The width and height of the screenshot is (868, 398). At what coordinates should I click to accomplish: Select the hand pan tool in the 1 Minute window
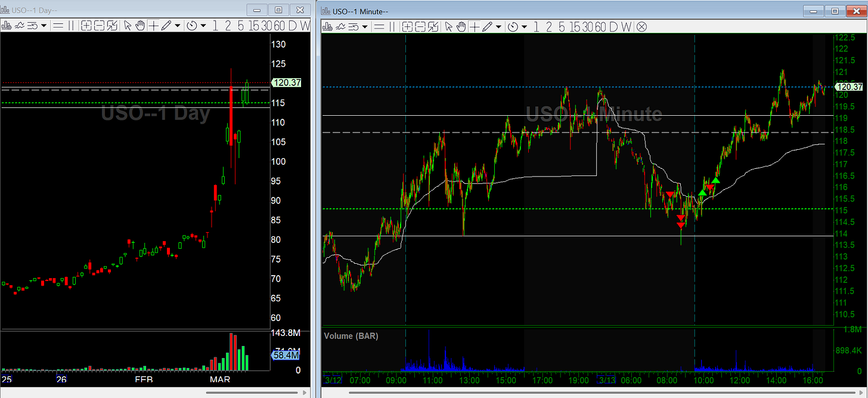click(x=461, y=26)
